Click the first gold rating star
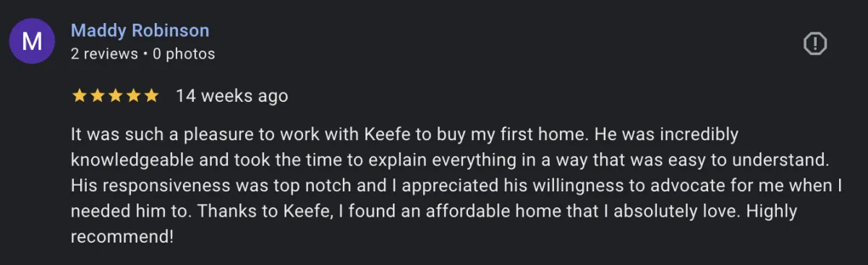Viewport: 868px width, 265px height. tap(80, 96)
